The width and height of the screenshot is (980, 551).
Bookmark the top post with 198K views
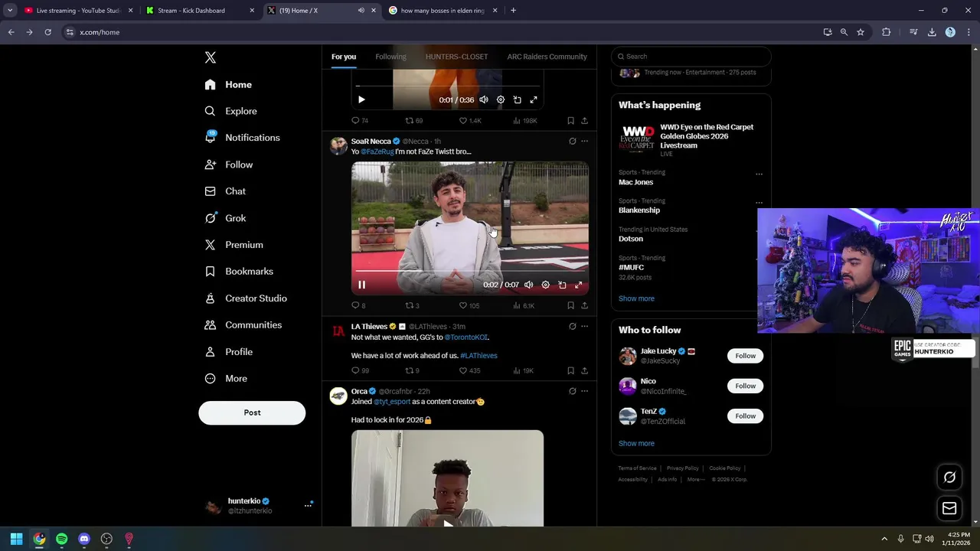coord(570,120)
